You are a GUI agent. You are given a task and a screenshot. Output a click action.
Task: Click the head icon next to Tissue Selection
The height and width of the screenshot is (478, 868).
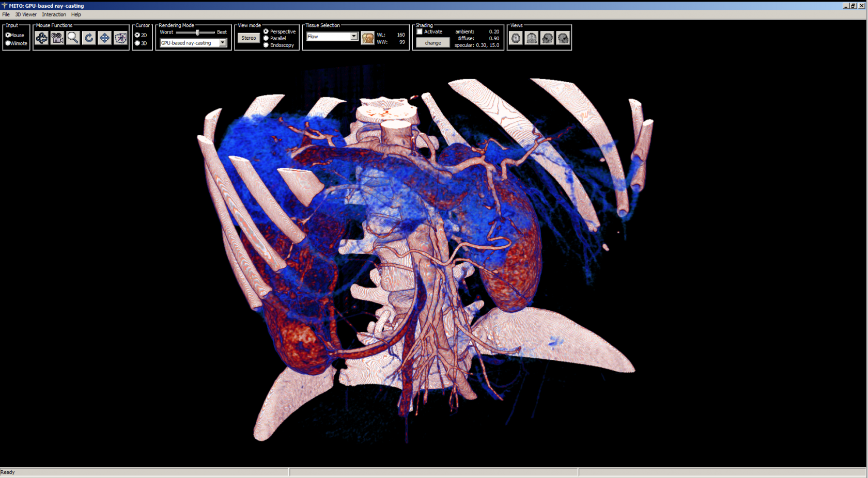point(368,38)
